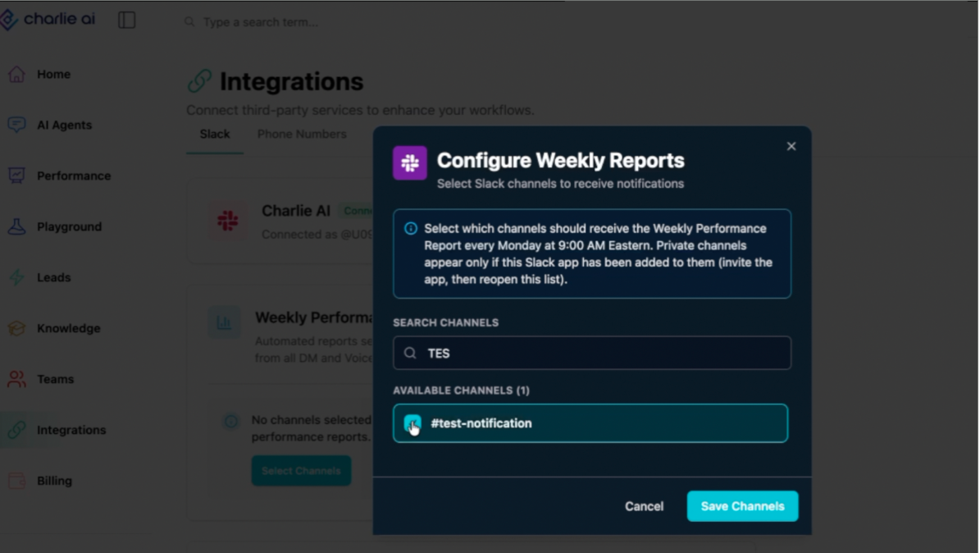Click the purple Slack icon in dialog header

click(410, 162)
